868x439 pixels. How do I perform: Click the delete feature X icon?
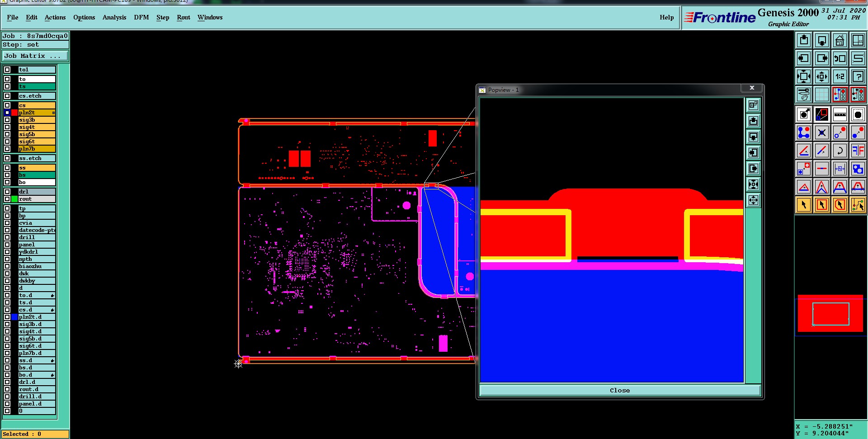coord(822,132)
